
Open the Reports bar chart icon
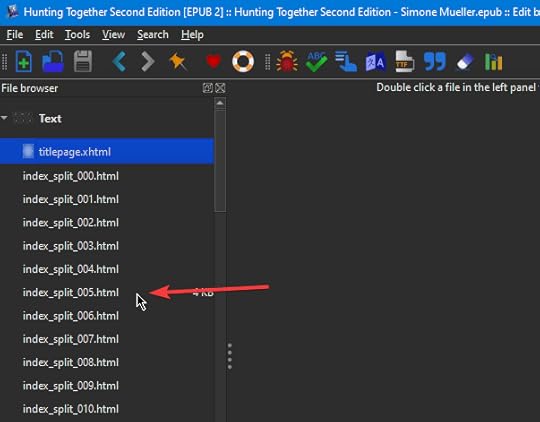point(494,62)
